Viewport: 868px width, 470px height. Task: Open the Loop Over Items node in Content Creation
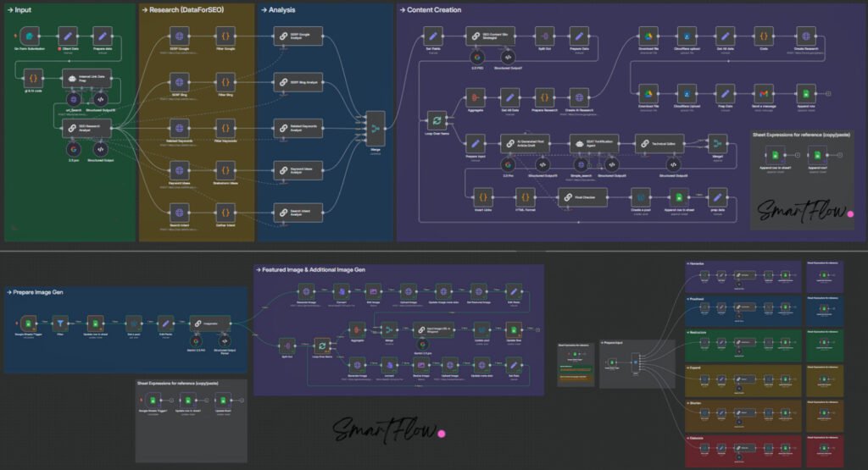click(436, 119)
